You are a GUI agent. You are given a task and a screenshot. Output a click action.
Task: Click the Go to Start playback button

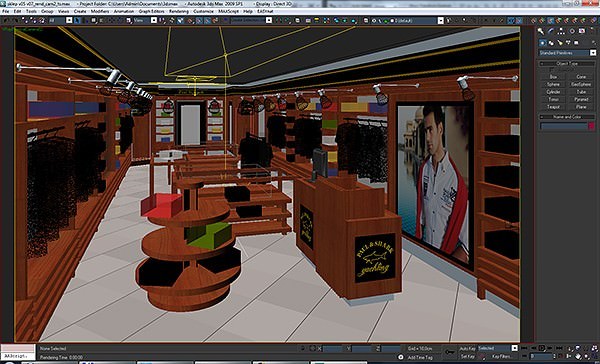click(524, 348)
